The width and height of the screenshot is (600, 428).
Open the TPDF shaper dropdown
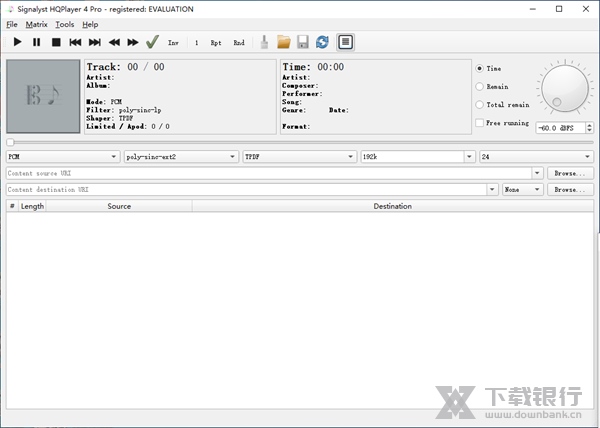pos(299,157)
